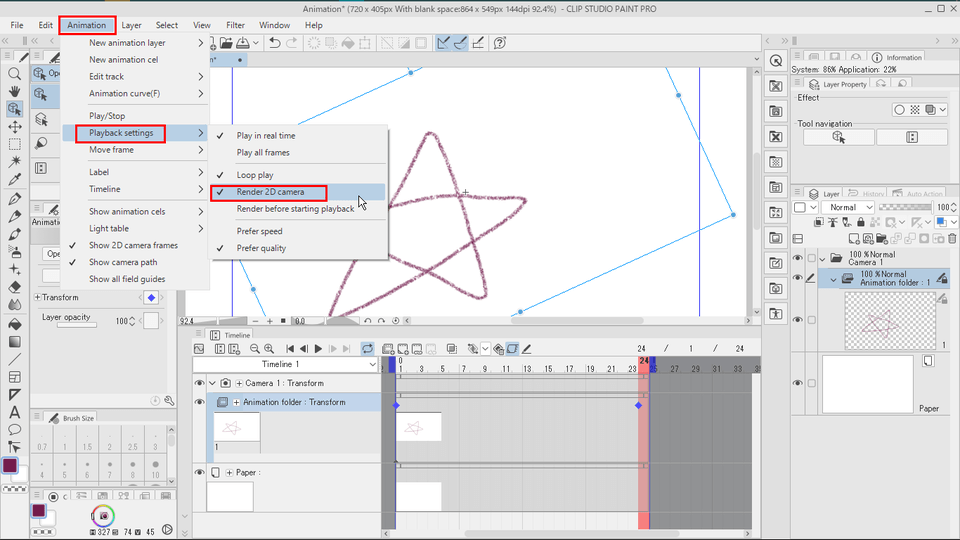Screen dimensions: 960x540
Task: Open New animation layer submenu
Action: point(136,43)
